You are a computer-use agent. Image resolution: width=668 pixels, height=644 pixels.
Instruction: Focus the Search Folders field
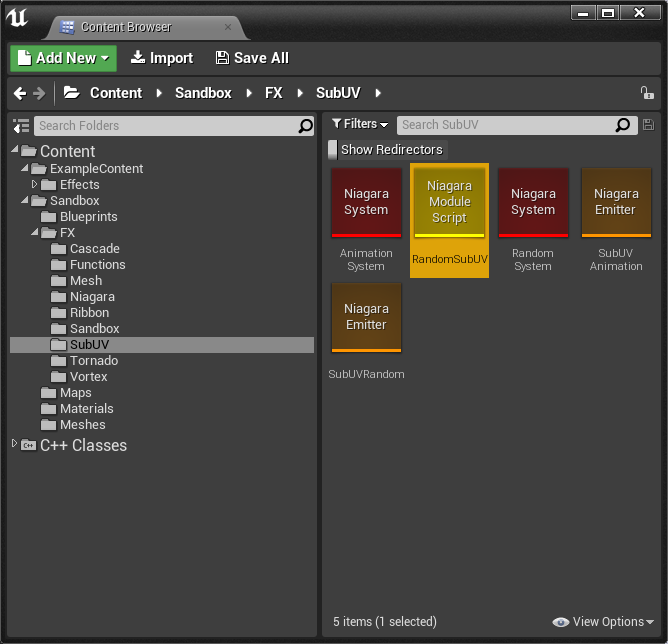[174, 126]
